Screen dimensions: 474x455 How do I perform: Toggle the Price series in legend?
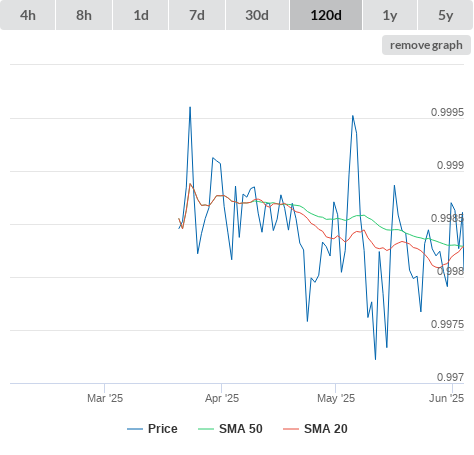[x=163, y=429]
